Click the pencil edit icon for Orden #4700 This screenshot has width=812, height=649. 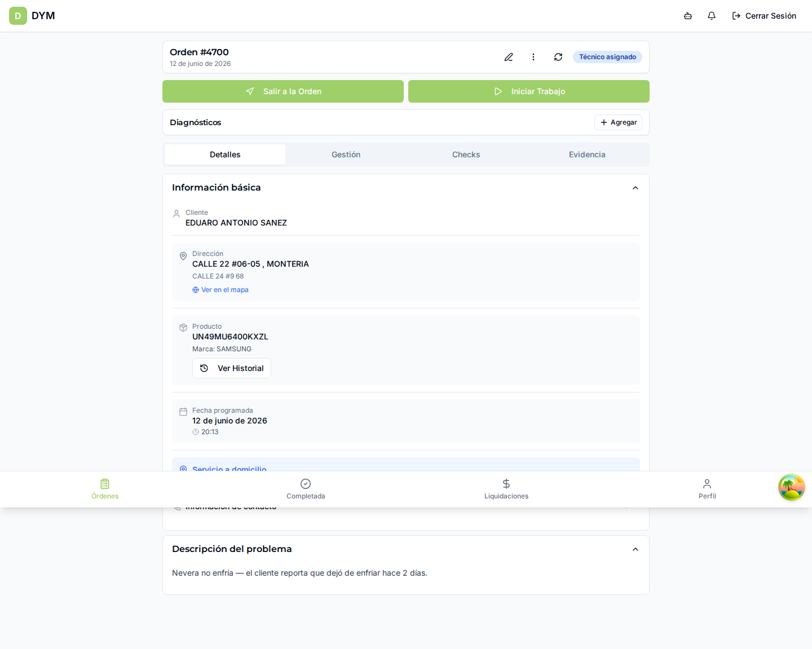pyautogui.click(x=509, y=57)
